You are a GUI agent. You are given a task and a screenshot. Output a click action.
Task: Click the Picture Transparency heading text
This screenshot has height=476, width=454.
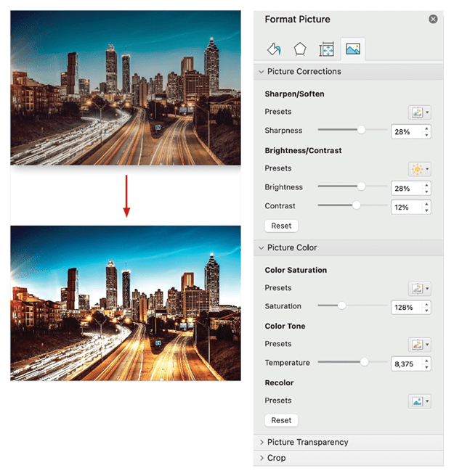tap(307, 443)
